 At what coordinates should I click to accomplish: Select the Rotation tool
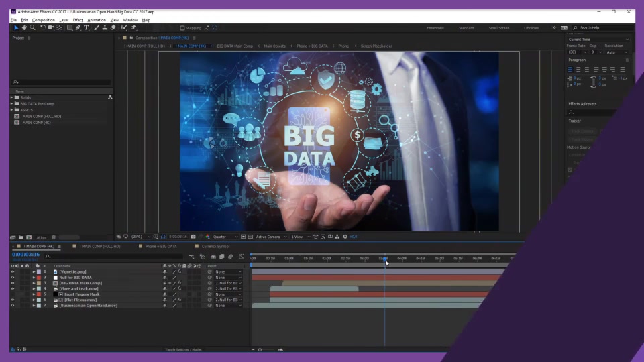[x=43, y=28]
